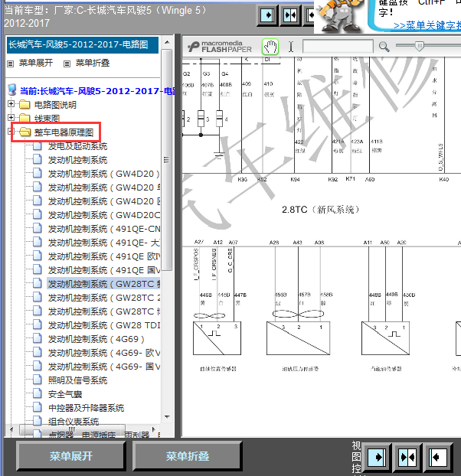The image size is (461, 476).
Task: Click tree scrollbar up arrow
Action: click(167, 42)
